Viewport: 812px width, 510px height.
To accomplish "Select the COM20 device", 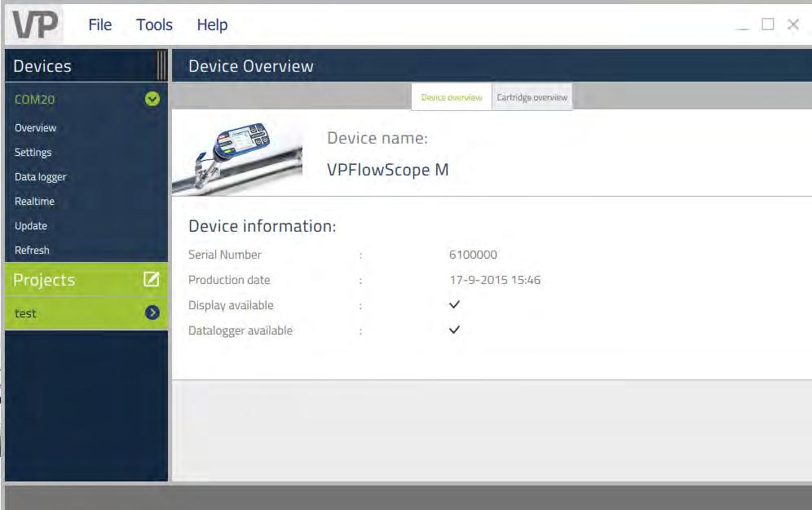I will point(35,100).
